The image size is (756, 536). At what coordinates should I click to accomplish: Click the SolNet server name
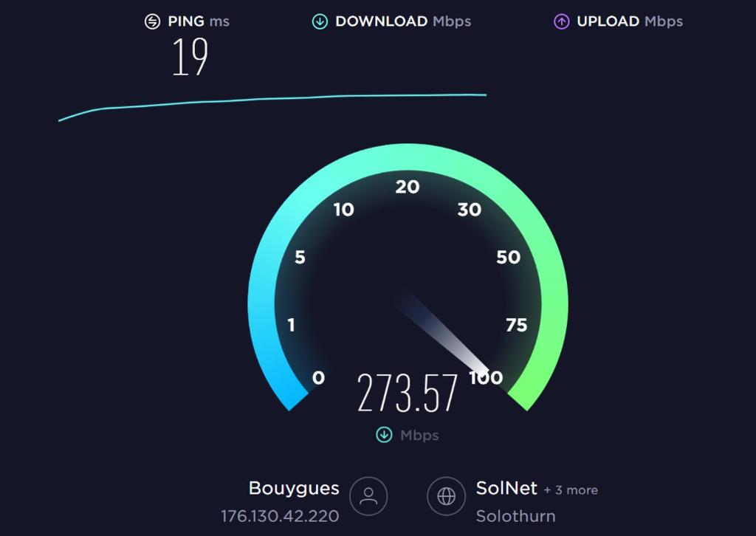coord(506,488)
